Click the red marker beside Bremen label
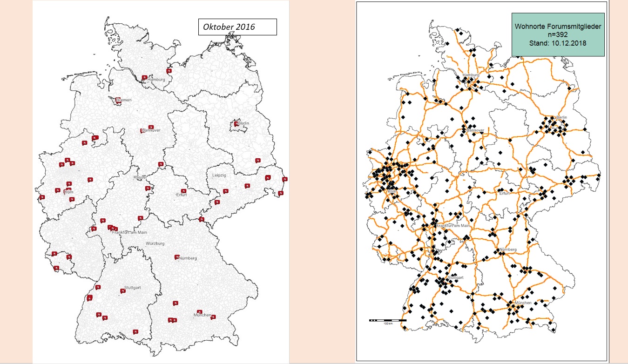This screenshot has width=628, height=364. [x=118, y=100]
